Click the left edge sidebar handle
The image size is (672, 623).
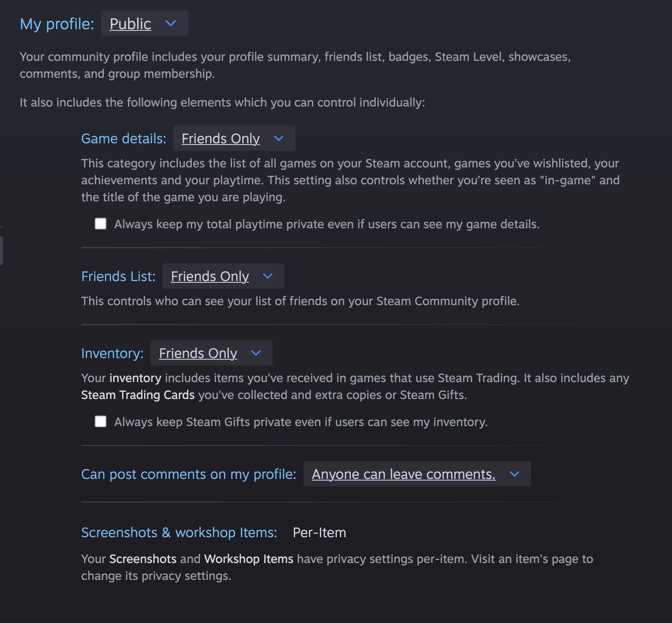tap(1, 250)
